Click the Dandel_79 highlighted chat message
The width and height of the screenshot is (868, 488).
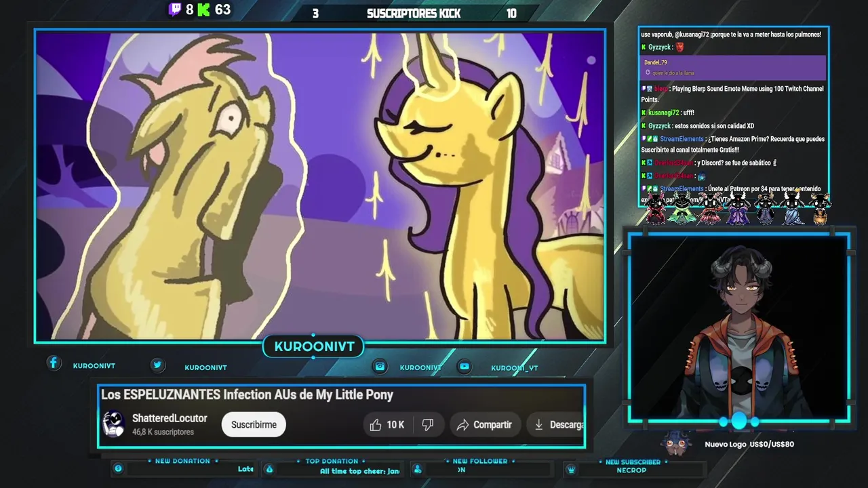[733, 67]
